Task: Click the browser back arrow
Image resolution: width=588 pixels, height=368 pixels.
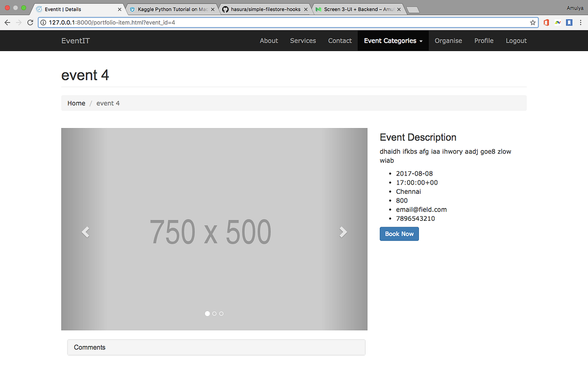Action: pyautogui.click(x=7, y=22)
